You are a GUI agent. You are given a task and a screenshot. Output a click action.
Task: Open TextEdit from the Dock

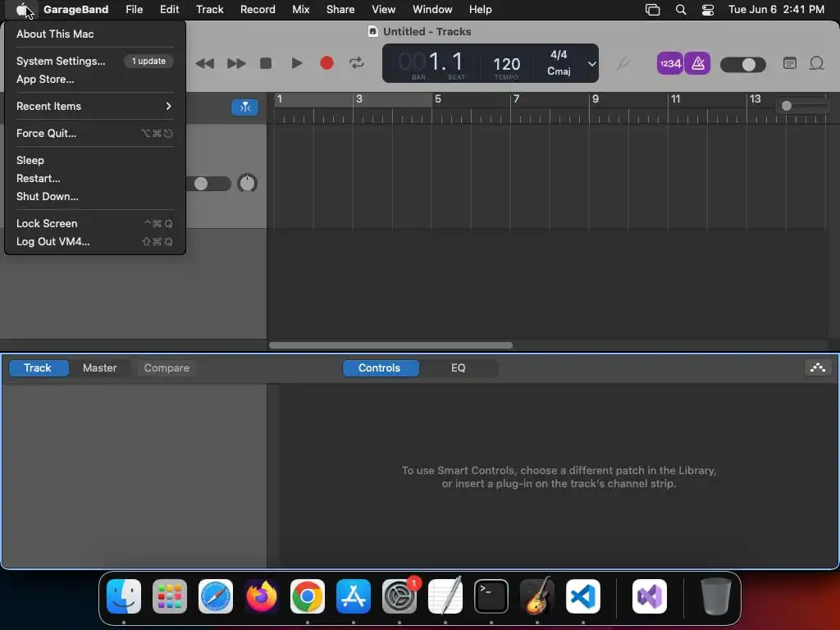445,596
